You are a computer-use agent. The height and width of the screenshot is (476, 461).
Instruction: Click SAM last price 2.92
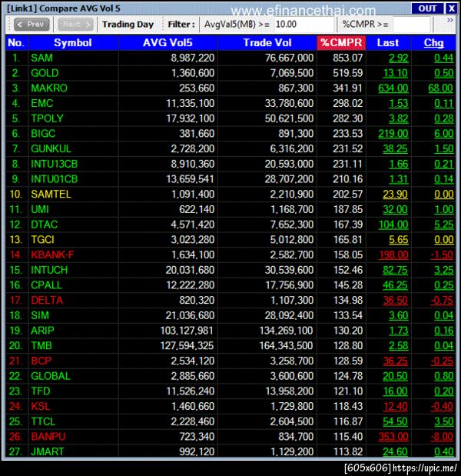399,58
